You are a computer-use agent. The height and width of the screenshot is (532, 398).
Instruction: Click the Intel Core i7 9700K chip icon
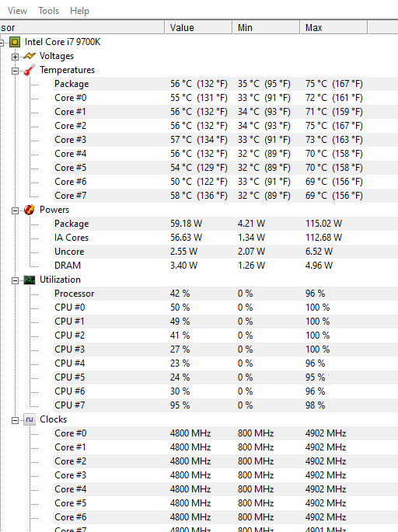click(x=15, y=42)
